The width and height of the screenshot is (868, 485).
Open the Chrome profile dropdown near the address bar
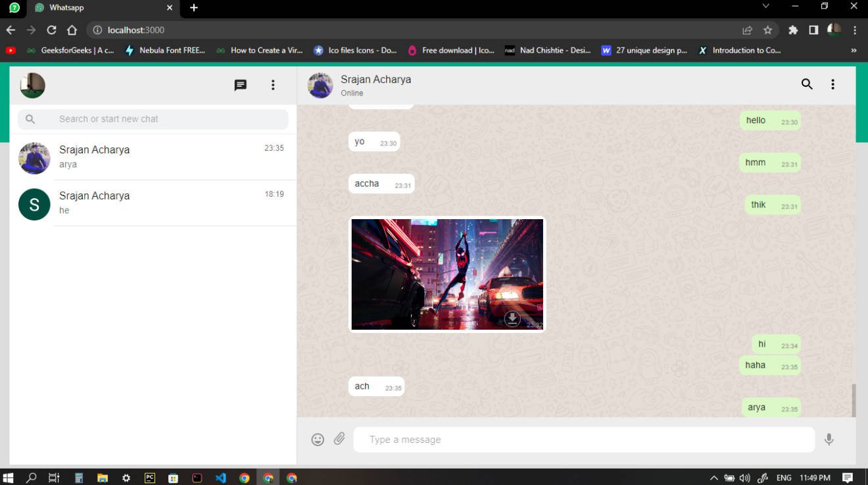pos(834,30)
